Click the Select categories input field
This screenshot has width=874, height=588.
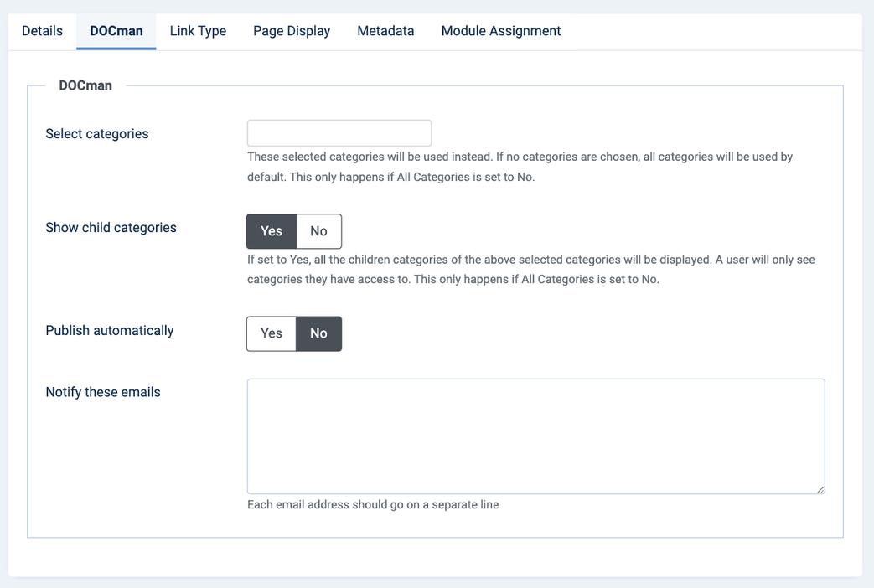[339, 133]
